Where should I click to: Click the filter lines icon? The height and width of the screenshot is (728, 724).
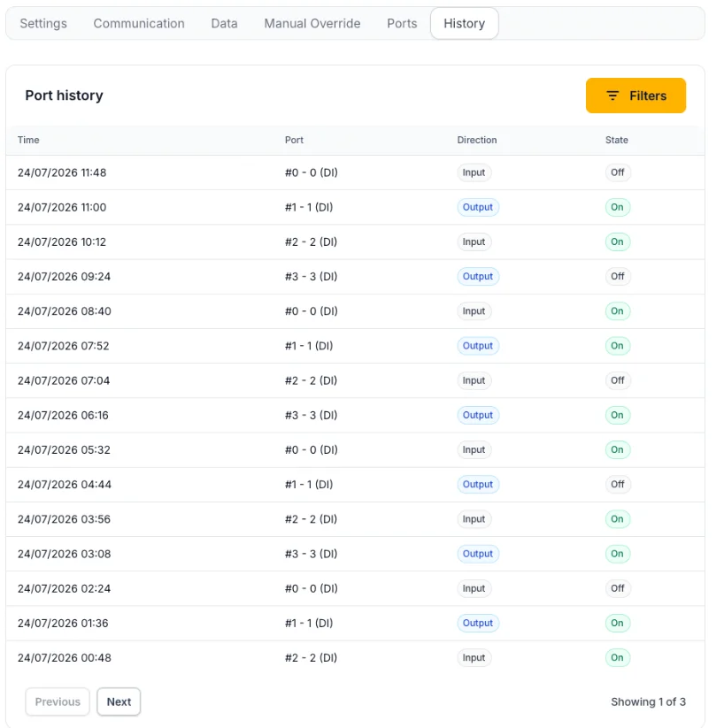[x=612, y=96]
